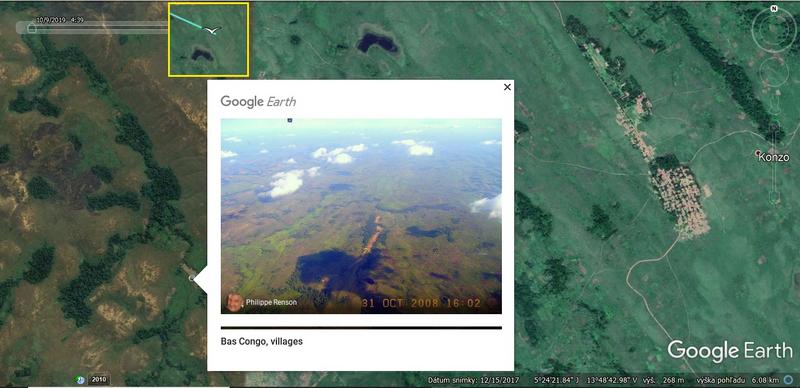Viewport: 800px width, 388px height.
Task: Click the white bird flight icon
Action: (213, 31)
